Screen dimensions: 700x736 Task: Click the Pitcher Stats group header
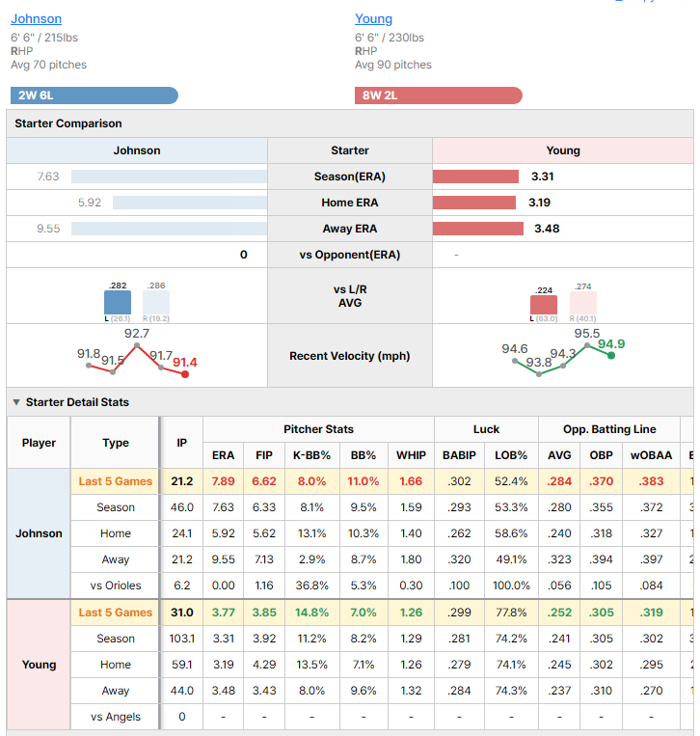[318, 429]
